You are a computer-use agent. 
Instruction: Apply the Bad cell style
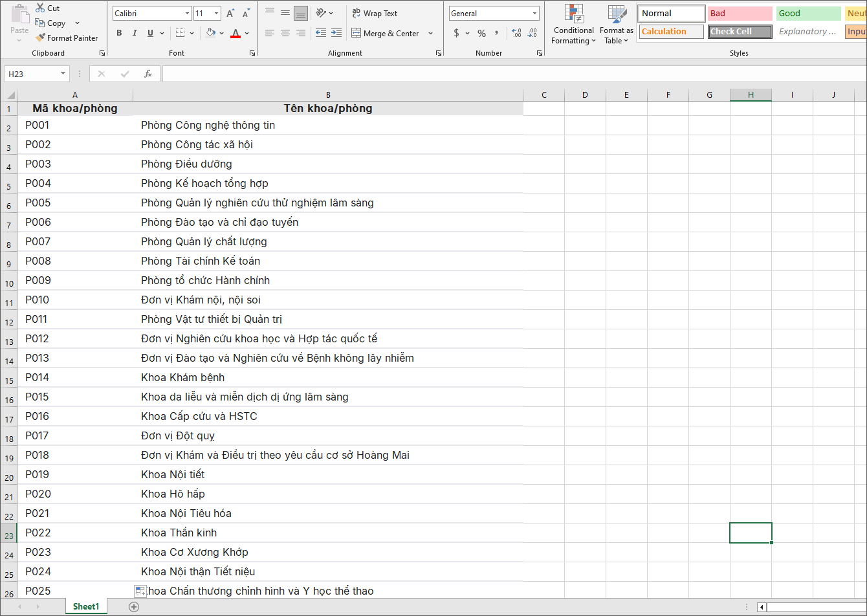click(x=740, y=14)
